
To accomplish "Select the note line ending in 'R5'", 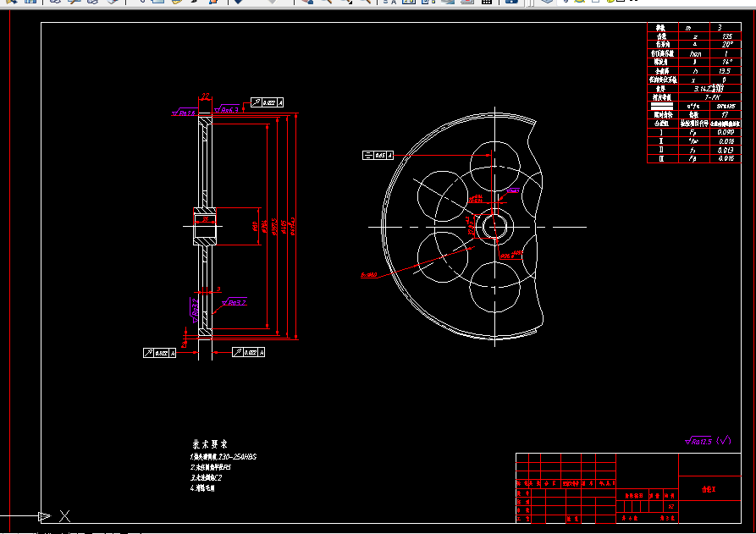I will [x=210, y=467].
